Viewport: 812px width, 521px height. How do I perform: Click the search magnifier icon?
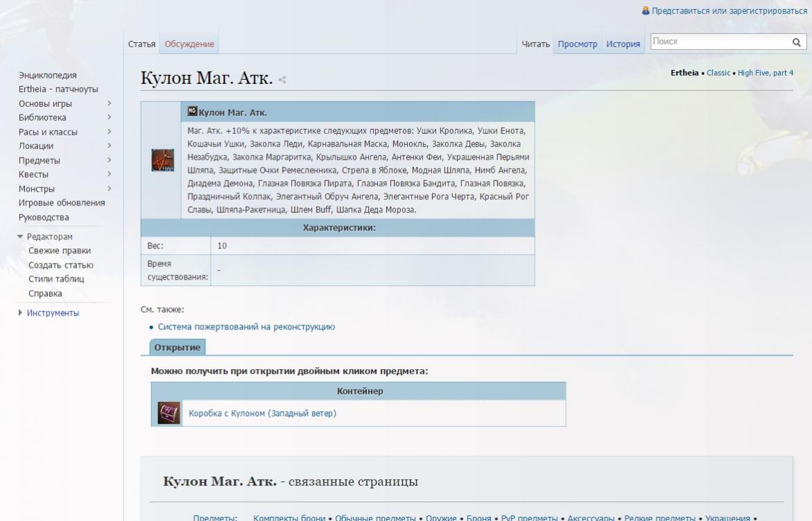click(x=797, y=42)
